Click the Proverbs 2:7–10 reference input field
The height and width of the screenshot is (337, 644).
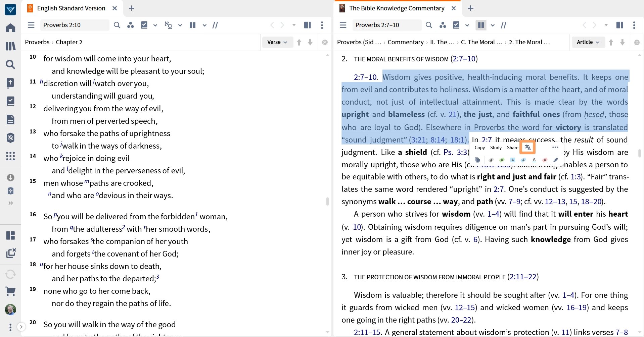[x=387, y=25]
